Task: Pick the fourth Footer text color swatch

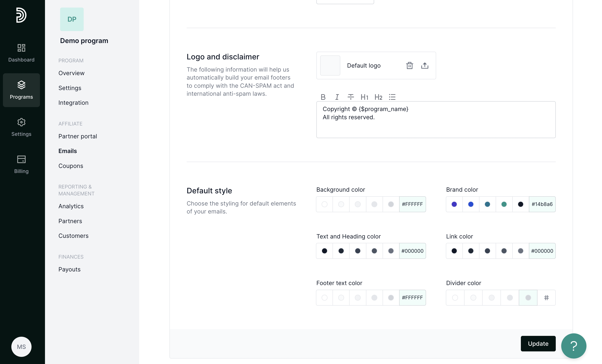Action: point(374,297)
